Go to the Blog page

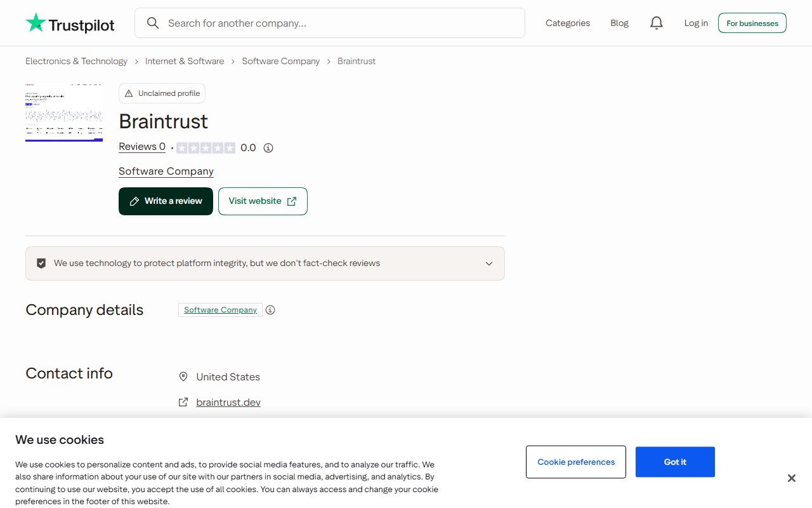[x=620, y=23]
